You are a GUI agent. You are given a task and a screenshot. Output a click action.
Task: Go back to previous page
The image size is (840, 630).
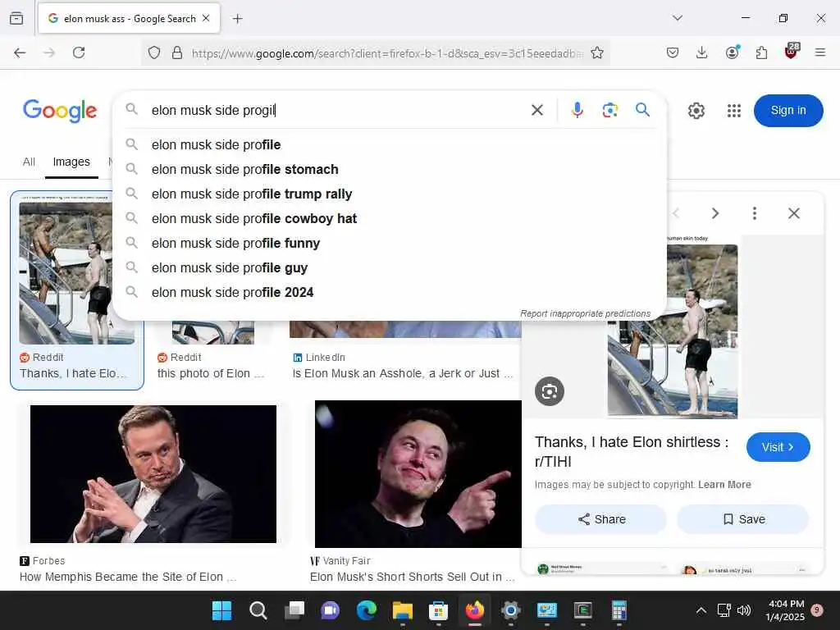coord(20,52)
